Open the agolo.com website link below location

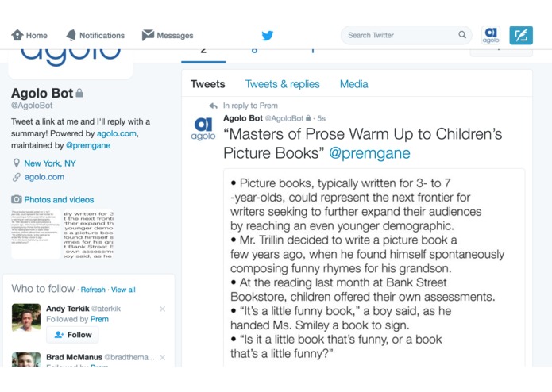tap(44, 177)
